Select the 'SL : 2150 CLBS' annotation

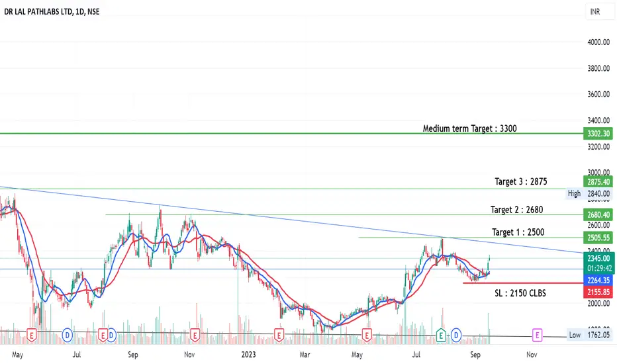[520, 293]
